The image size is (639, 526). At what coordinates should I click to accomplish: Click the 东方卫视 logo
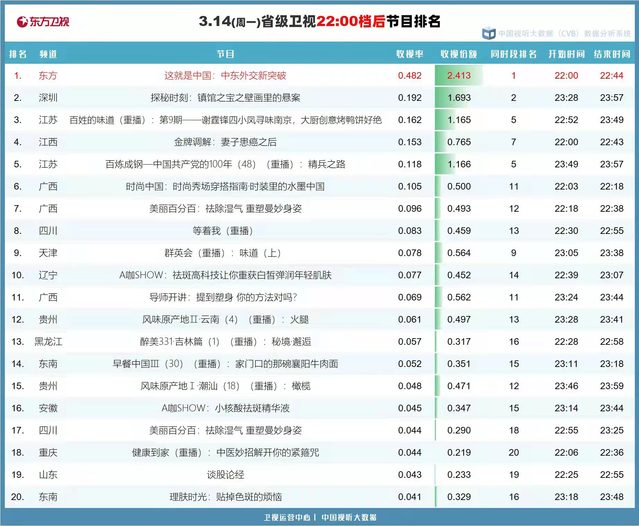coord(43,22)
